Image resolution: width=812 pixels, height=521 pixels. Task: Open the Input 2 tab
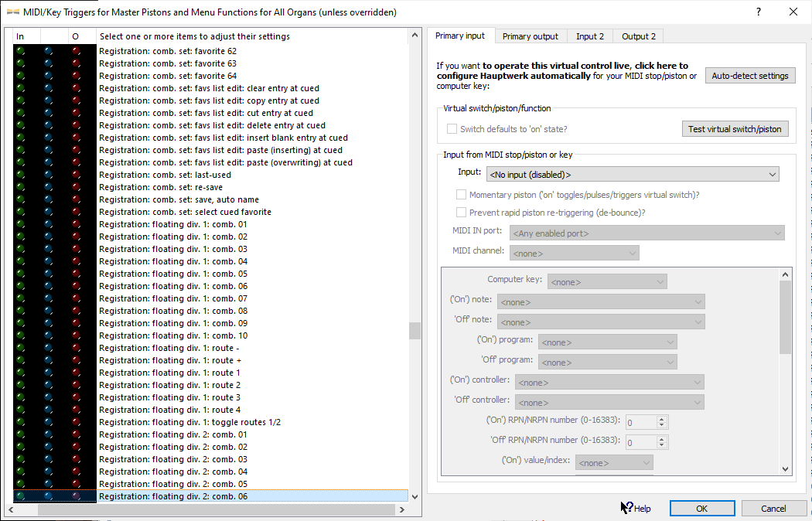[x=590, y=36]
